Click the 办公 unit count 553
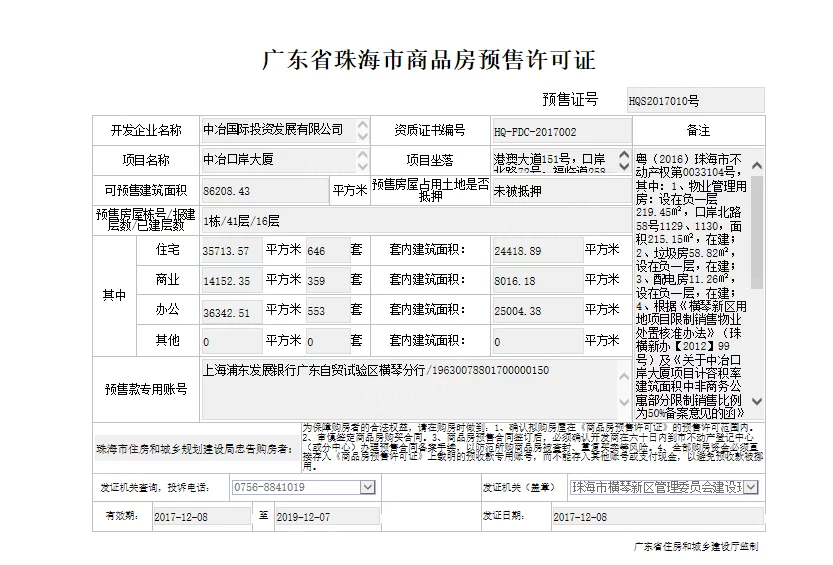This screenshot has width=833, height=565. [x=328, y=311]
